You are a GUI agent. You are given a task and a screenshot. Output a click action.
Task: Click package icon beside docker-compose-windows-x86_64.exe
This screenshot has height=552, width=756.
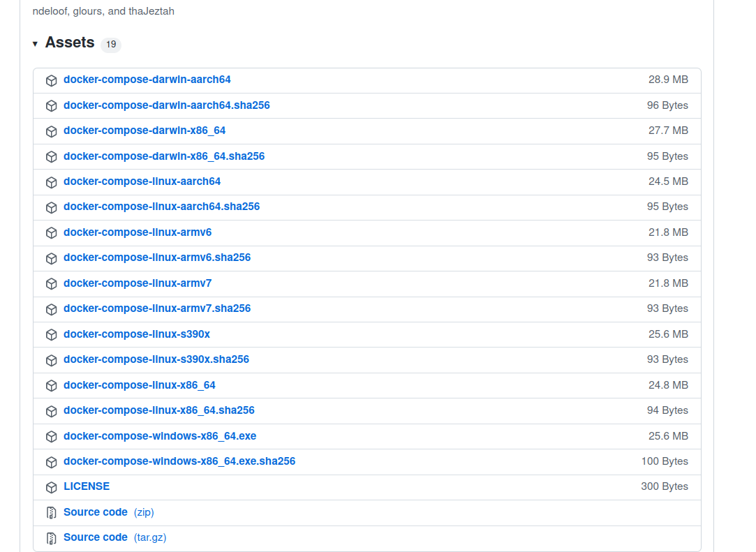52,437
